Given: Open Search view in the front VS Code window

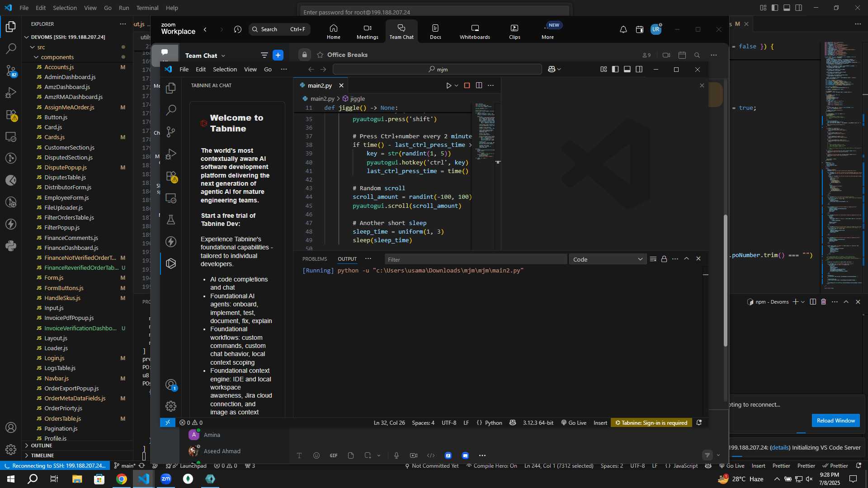Looking at the screenshot, I should click(x=171, y=110).
